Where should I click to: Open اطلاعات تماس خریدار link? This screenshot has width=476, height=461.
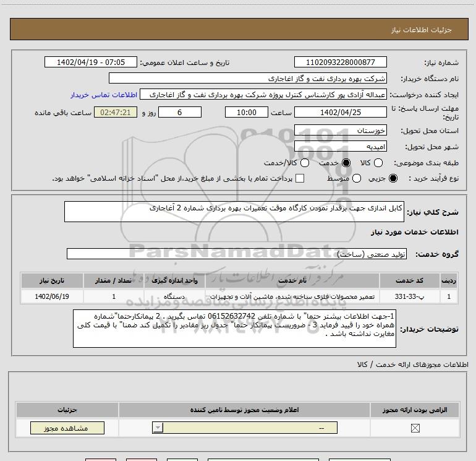(104, 95)
